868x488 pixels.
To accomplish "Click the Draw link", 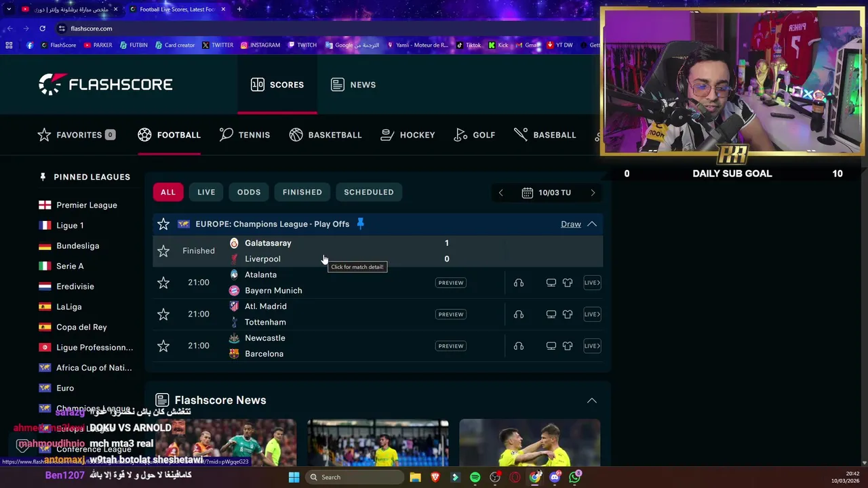I will click(x=571, y=224).
